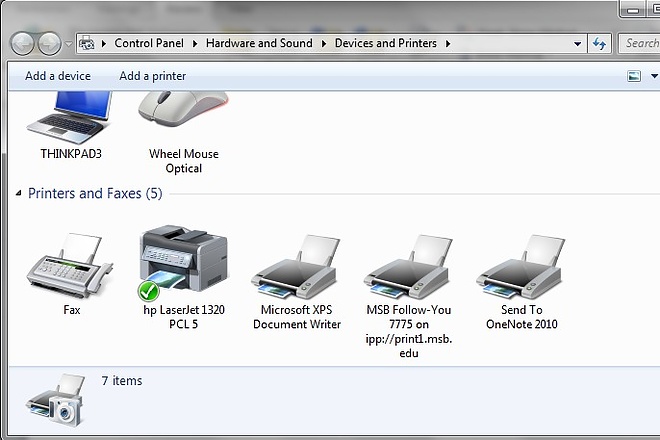The image size is (660, 440).
Task: Click Add a printer
Action: coord(152,76)
